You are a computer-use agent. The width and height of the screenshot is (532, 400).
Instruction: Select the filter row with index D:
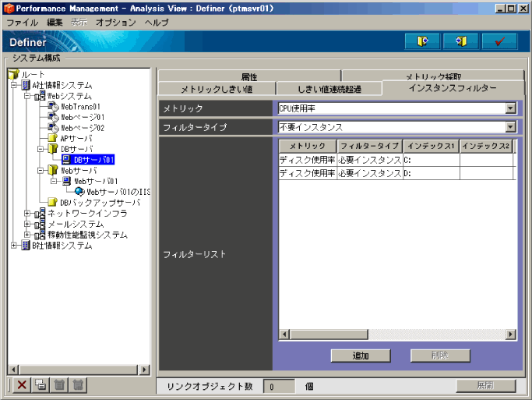pos(396,173)
